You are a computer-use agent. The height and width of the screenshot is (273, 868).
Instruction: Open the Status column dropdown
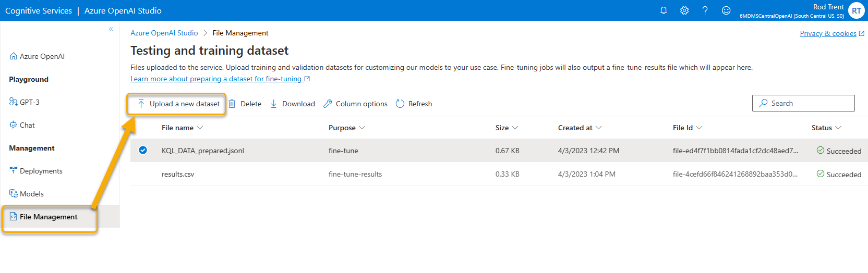[x=838, y=128]
